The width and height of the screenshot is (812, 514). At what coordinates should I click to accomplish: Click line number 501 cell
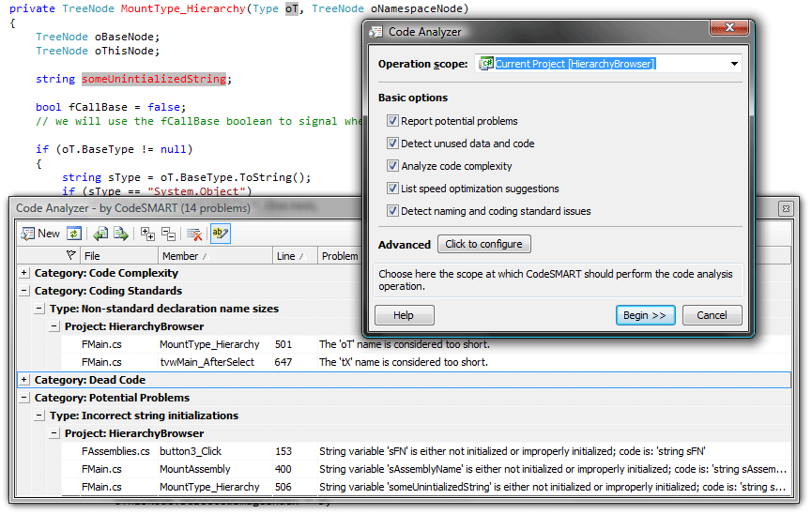pos(283,344)
